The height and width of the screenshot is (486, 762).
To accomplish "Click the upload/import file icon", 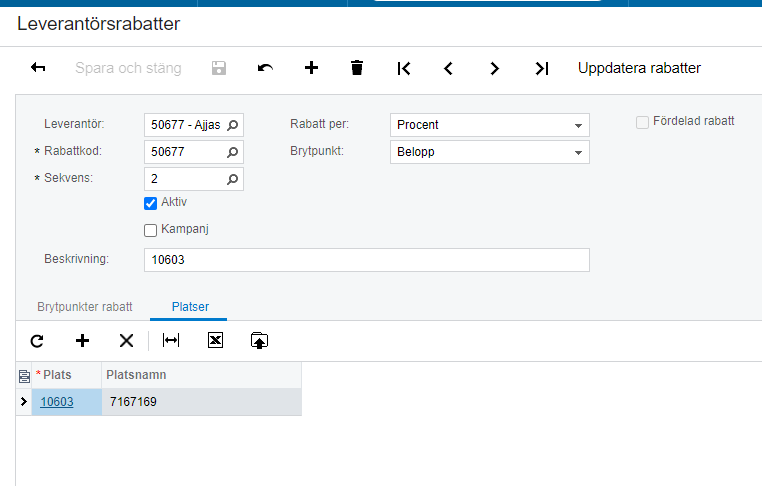I will [x=260, y=341].
